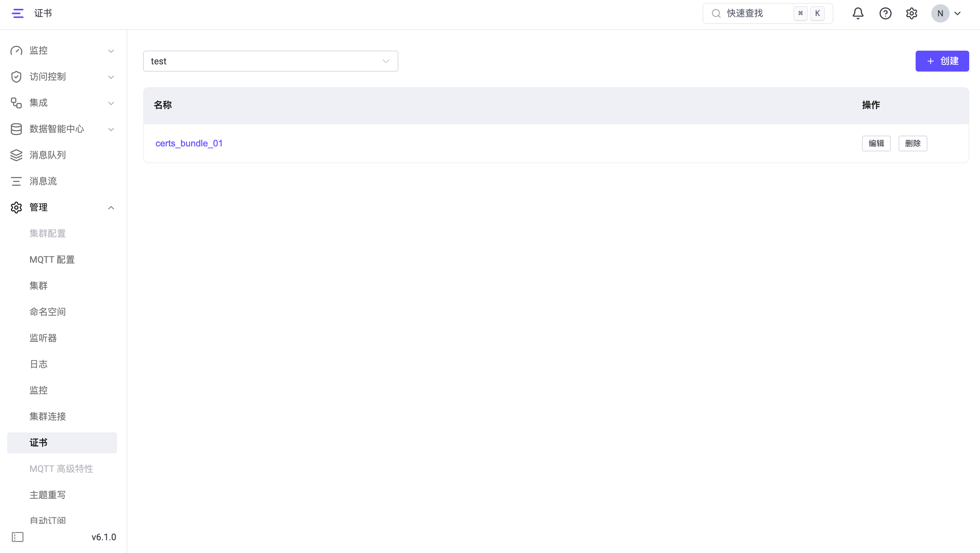The width and height of the screenshot is (980, 553).
Task: Collapse the sidebar with bottom-left icon
Action: [x=18, y=537]
